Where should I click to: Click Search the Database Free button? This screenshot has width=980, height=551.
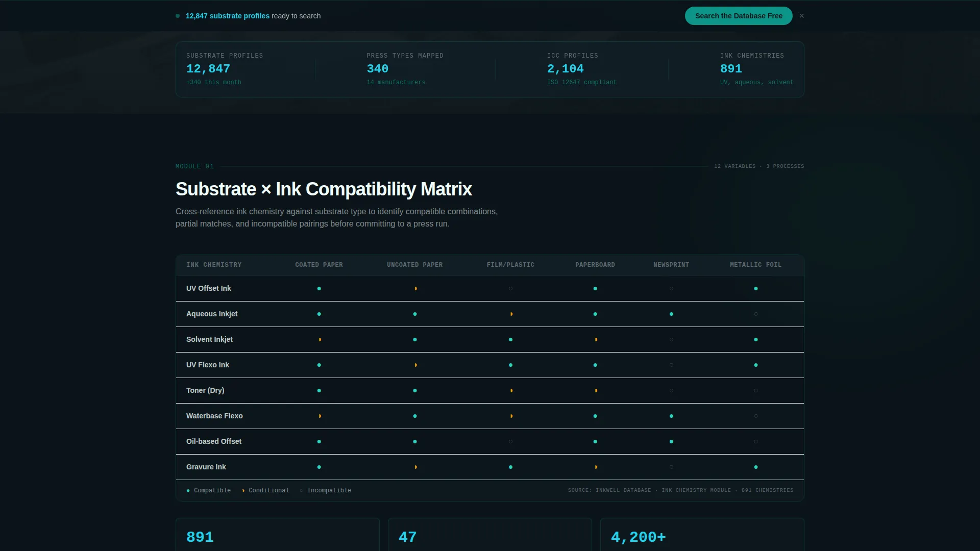739,16
